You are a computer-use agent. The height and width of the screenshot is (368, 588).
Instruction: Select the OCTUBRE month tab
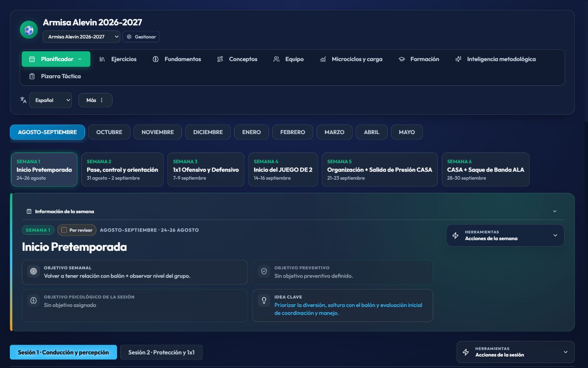tap(109, 132)
